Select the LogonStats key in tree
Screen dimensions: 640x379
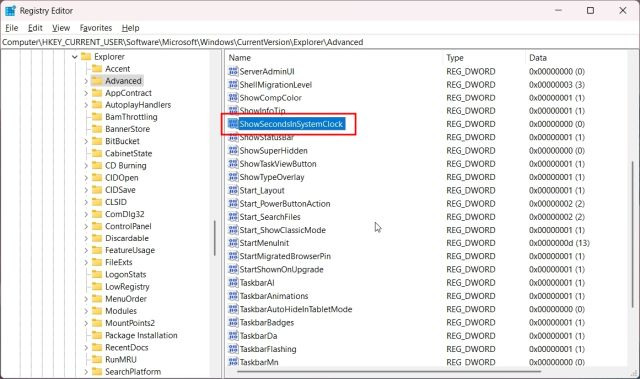point(126,275)
